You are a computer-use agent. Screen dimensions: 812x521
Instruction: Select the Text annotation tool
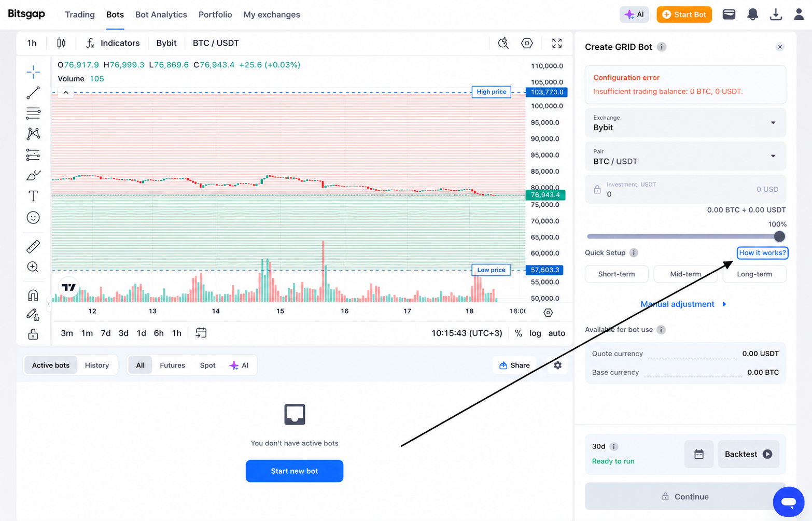click(33, 196)
